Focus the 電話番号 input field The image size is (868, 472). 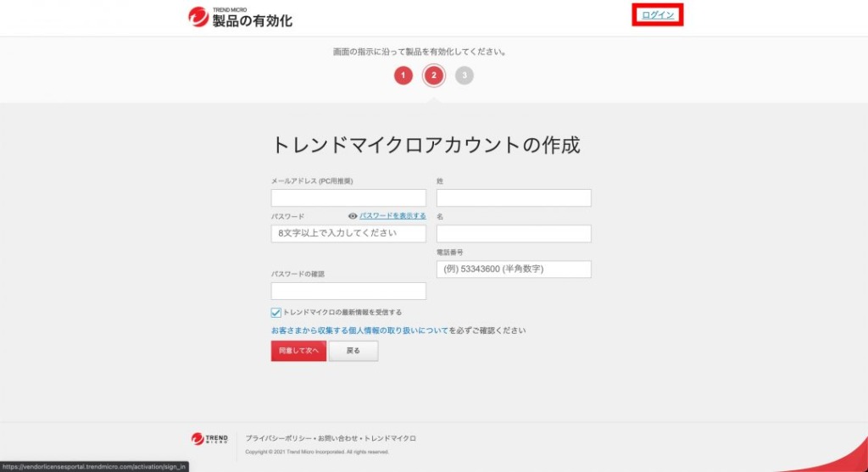[x=514, y=269]
